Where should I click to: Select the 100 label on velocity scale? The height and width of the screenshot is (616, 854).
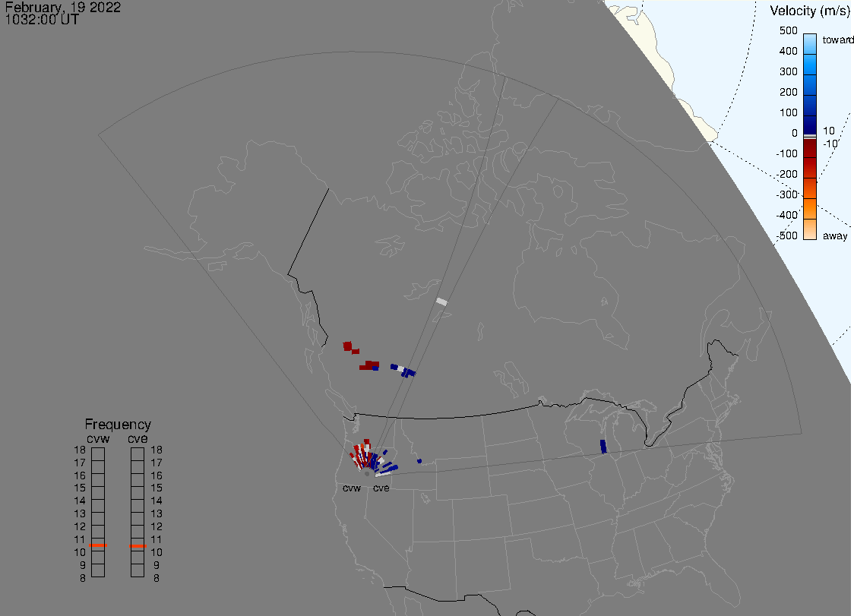pyautogui.click(x=788, y=112)
